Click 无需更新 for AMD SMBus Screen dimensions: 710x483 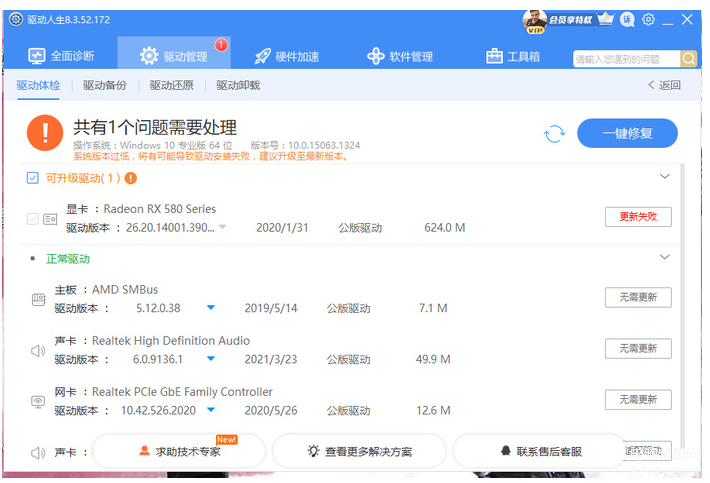[x=638, y=297]
